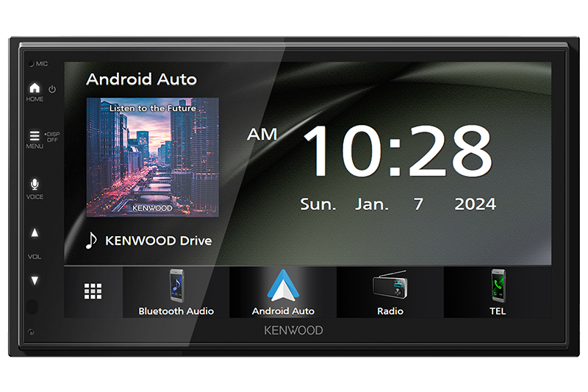Tap the VOL label between the arrows
The image size is (588, 392).
[35, 257]
